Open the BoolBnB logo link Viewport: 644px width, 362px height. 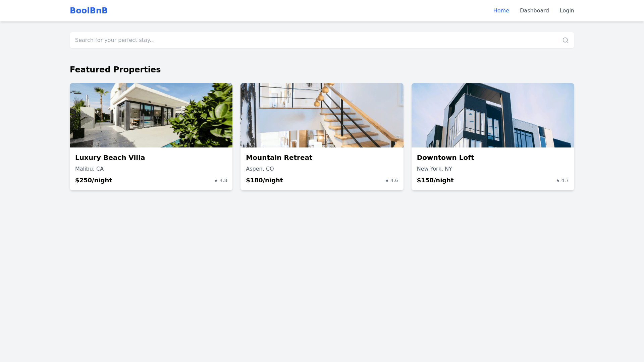[x=89, y=11]
